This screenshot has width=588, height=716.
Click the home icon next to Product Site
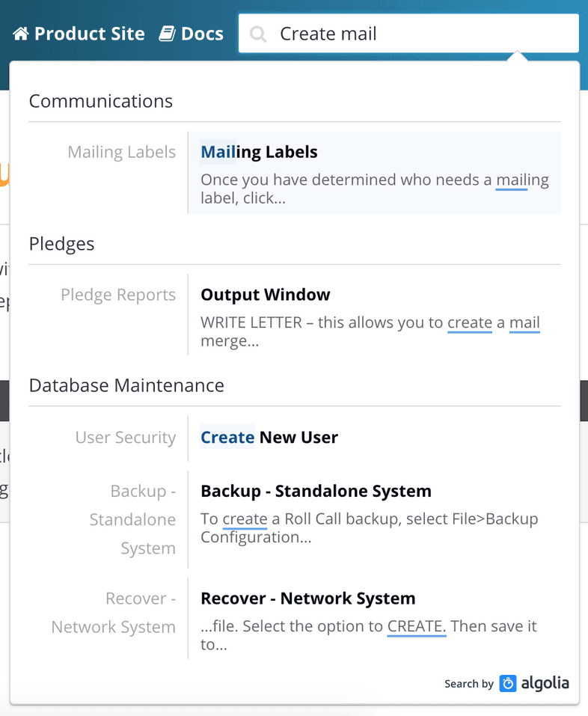pos(21,33)
